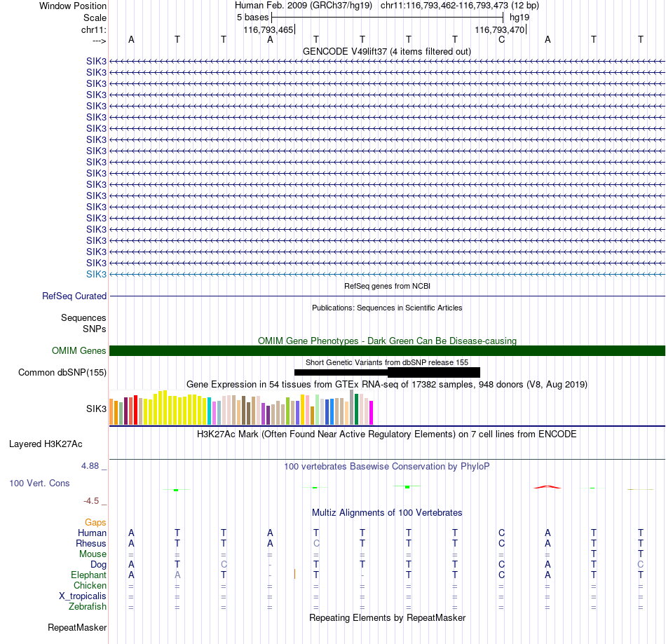666x644 pixels.
Task: Click the hg19 label beside the scale bar
Action: coord(519,18)
